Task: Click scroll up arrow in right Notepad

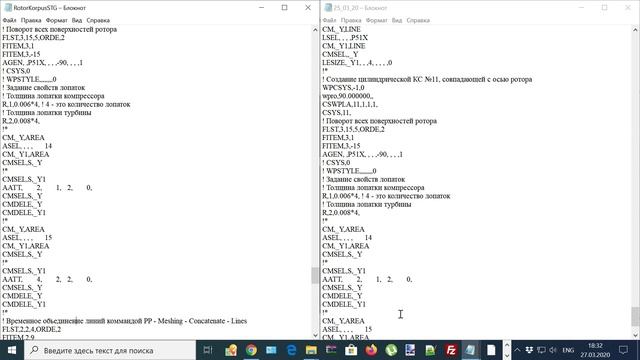Action: point(635,30)
